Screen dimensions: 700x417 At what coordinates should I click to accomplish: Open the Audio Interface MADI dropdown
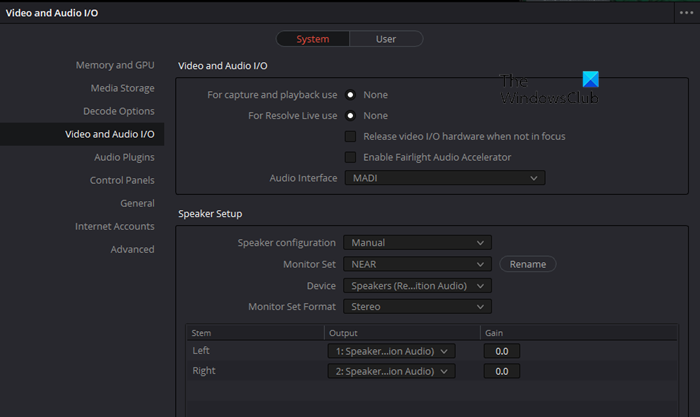click(x=444, y=178)
